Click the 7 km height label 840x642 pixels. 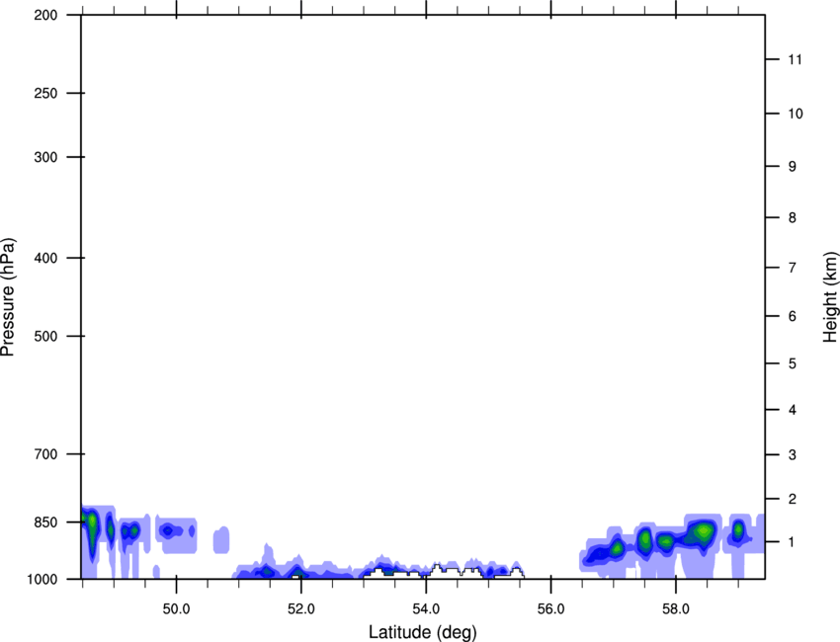793,268
